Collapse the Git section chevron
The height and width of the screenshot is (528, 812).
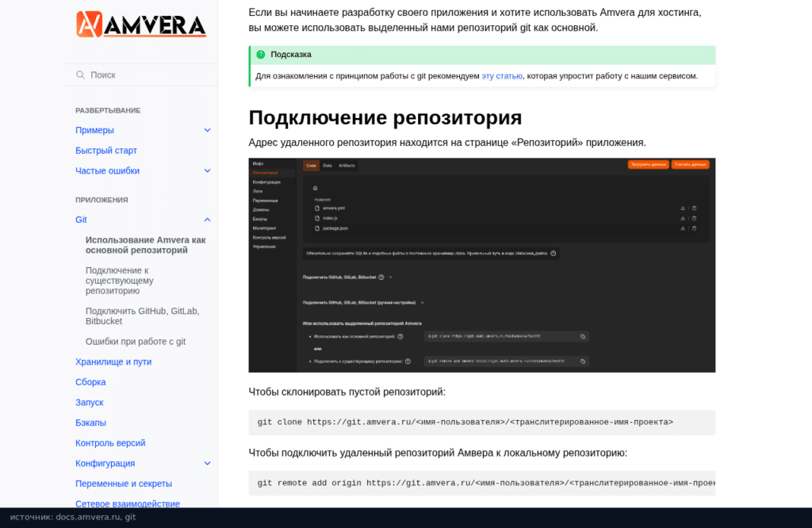(x=207, y=220)
